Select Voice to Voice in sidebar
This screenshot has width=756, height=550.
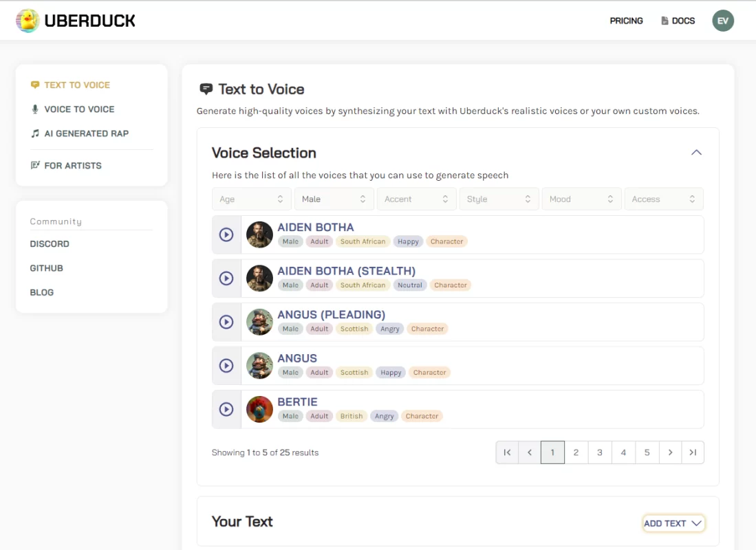click(x=73, y=109)
